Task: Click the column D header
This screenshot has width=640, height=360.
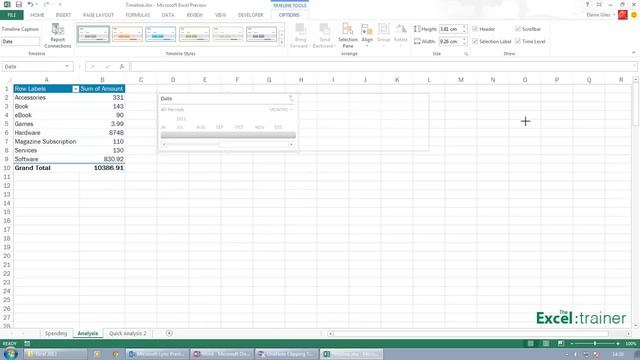Action: click(x=173, y=80)
